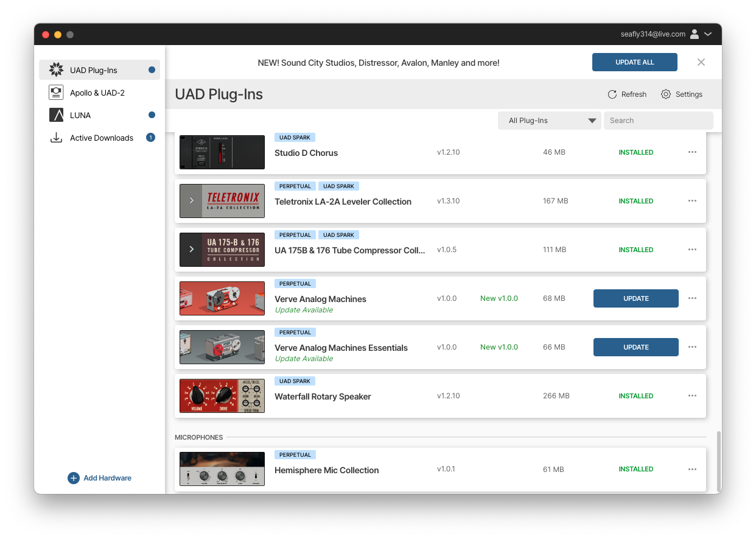Click the LUNA logo icon
Viewport: 756px width, 539px height.
[x=56, y=114]
